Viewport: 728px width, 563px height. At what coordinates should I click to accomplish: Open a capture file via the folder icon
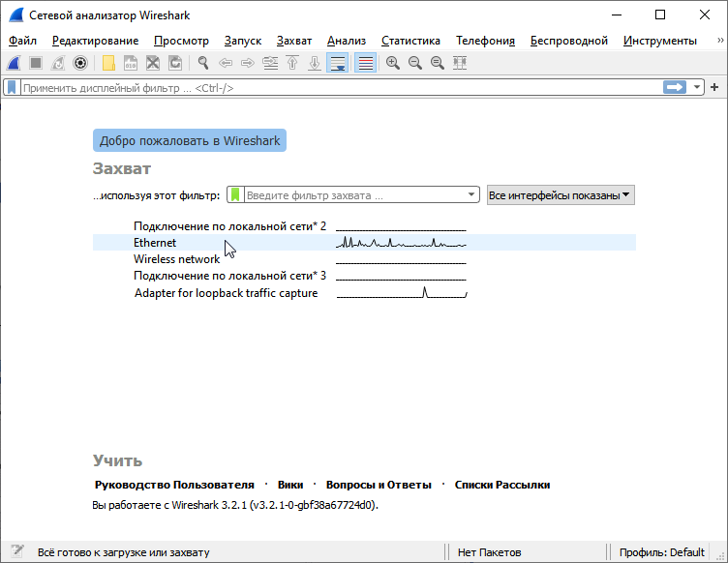click(108, 63)
